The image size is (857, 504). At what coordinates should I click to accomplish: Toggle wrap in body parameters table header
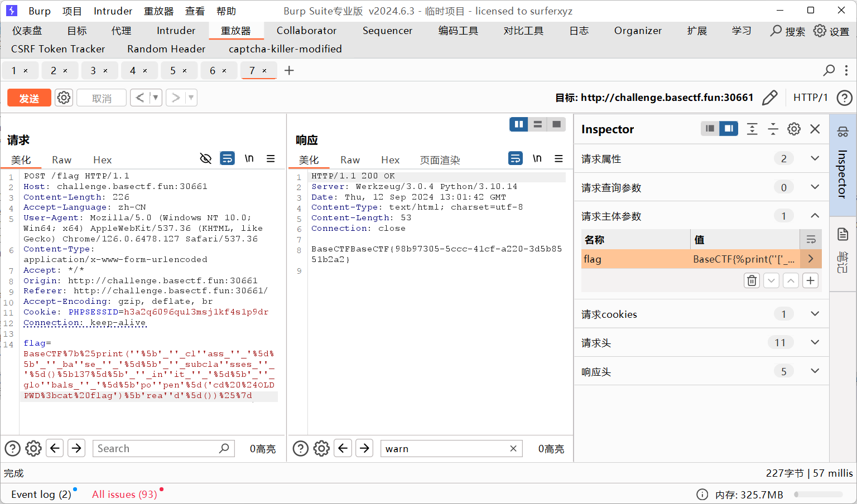[811, 240]
